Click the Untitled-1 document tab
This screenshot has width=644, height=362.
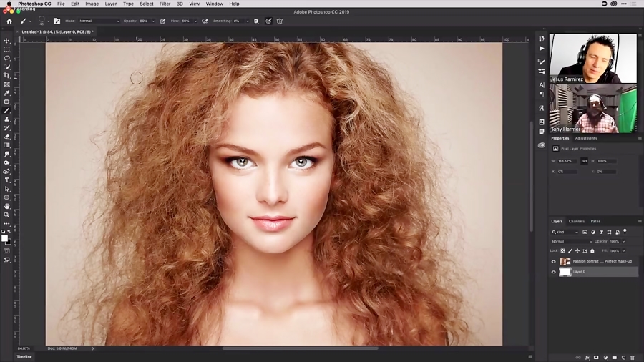pos(57,31)
